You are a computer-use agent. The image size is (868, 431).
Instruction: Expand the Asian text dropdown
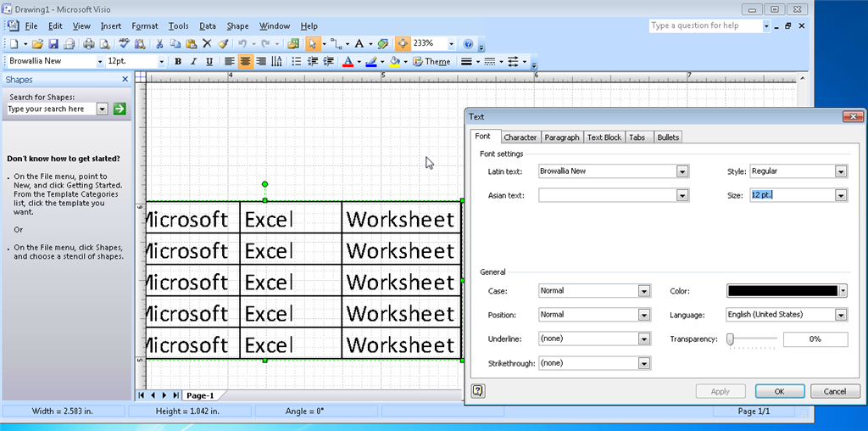(682, 195)
